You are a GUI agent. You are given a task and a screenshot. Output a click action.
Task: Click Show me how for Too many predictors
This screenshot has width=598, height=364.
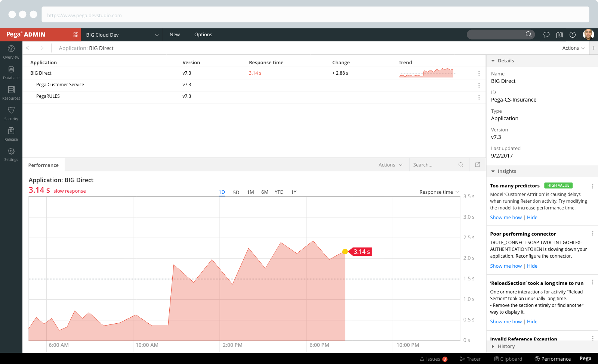pyautogui.click(x=506, y=217)
